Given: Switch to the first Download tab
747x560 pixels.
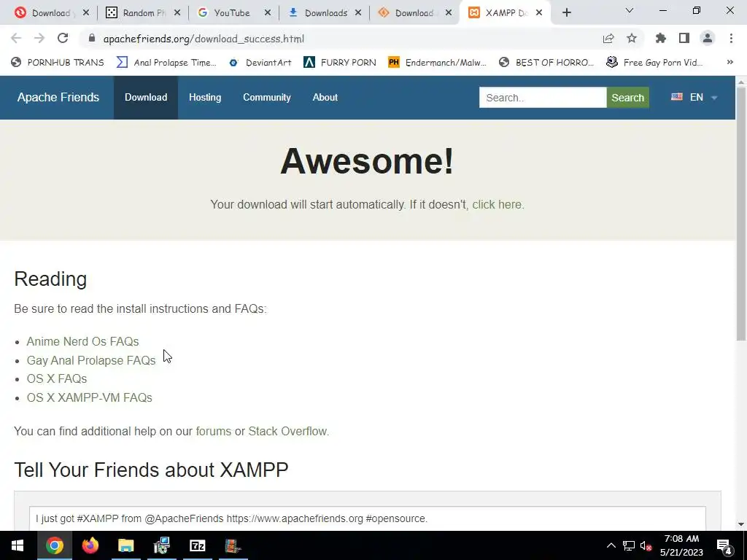Looking at the screenshot, I should (x=50, y=13).
